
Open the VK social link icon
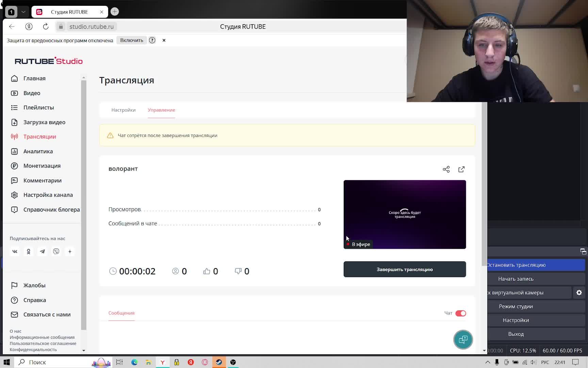click(x=15, y=251)
